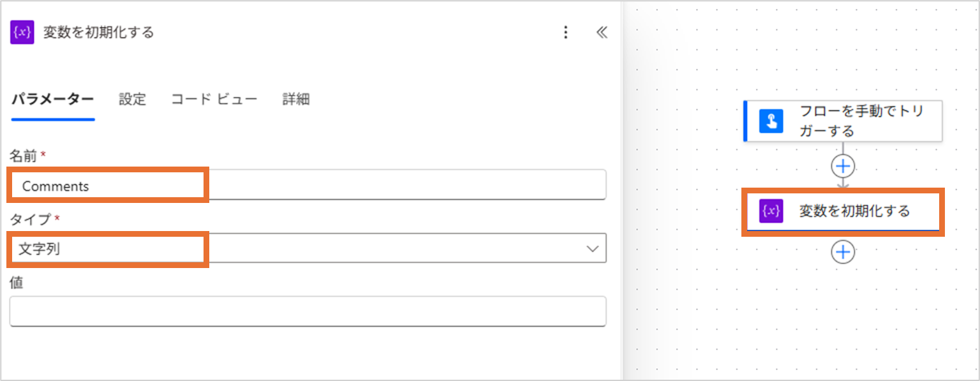Open the タイプ dropdown showing 文字列
Screen dimensions: 980x381
point(308,249)
